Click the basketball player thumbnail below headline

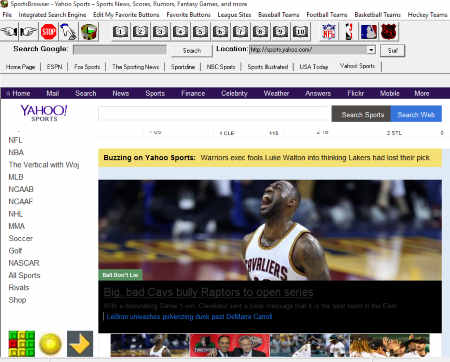(x=150, y=346)
